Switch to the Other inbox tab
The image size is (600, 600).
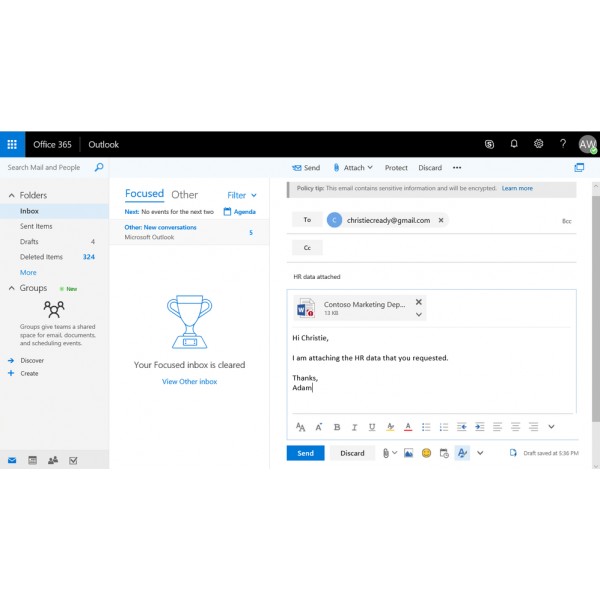coord(185,195)
